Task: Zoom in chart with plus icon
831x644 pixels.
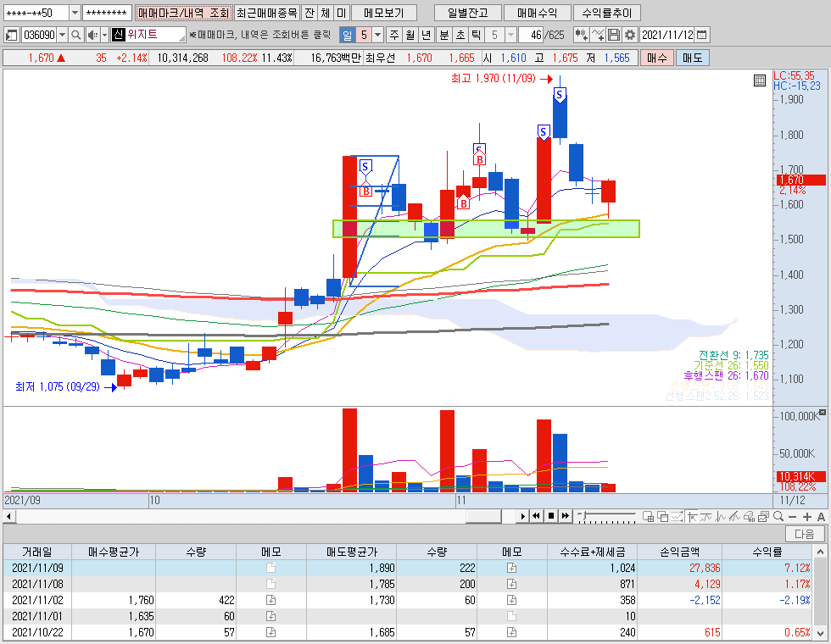Action: [807, 516]
